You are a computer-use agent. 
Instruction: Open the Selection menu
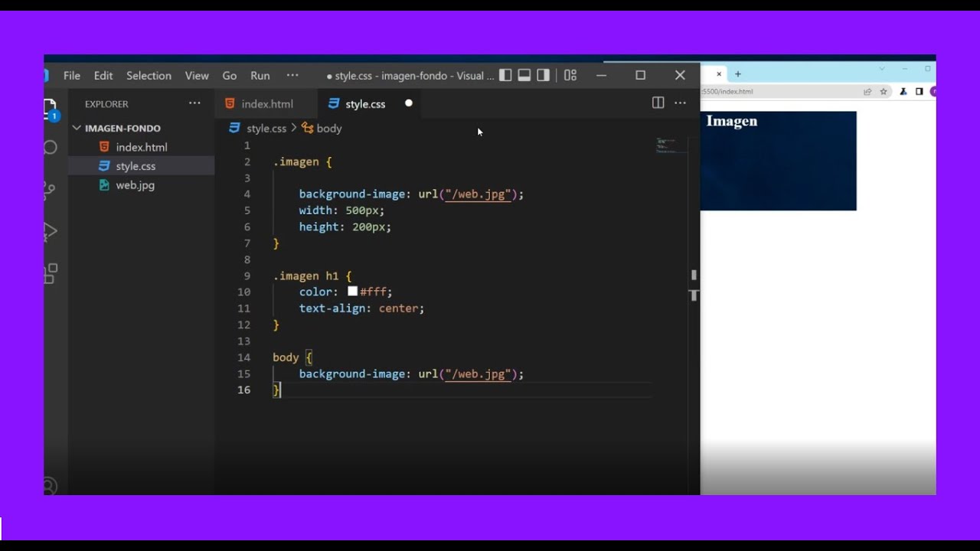(149, 76)
